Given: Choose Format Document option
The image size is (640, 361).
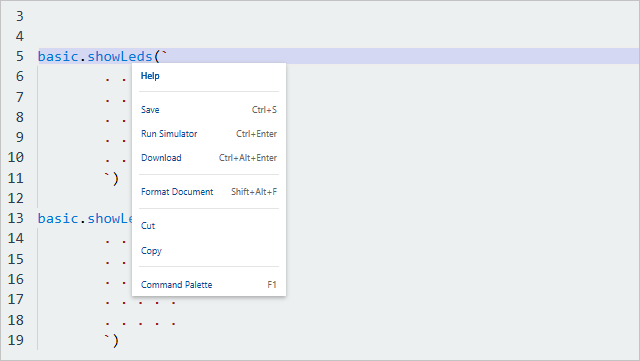Looking at the screenshot, I should coord(209,192).
